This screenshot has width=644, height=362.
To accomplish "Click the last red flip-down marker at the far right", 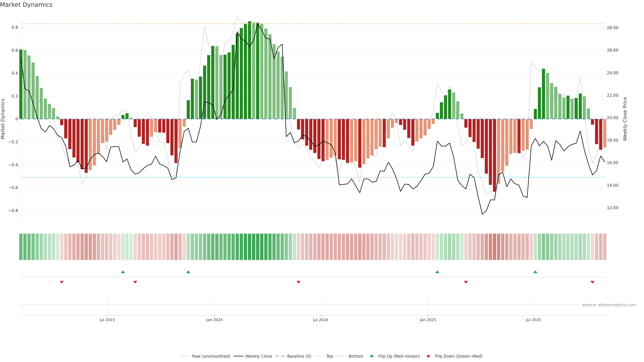I will tap(592, 282).
